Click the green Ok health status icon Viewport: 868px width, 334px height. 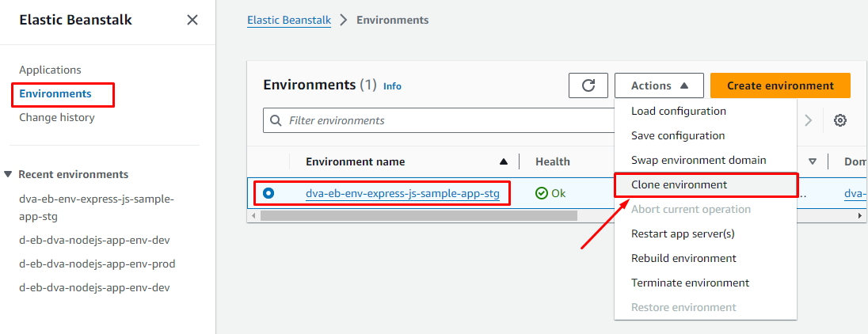point(542,193)
